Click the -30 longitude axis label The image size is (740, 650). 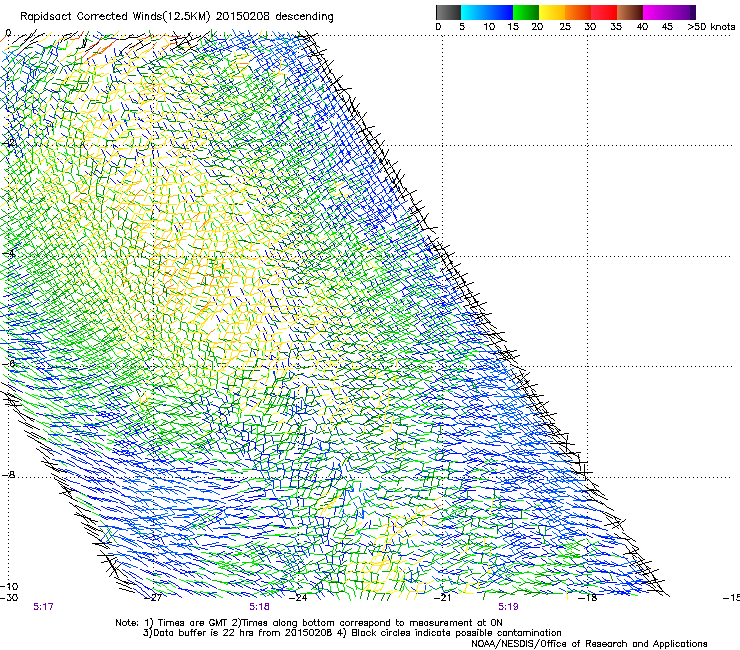pyautogui.click(x=9, y=598)
